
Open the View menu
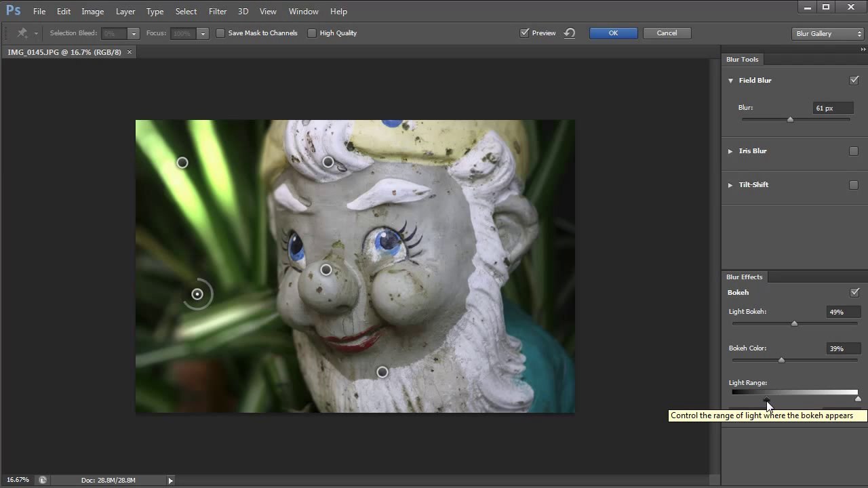tap(269, 12)
